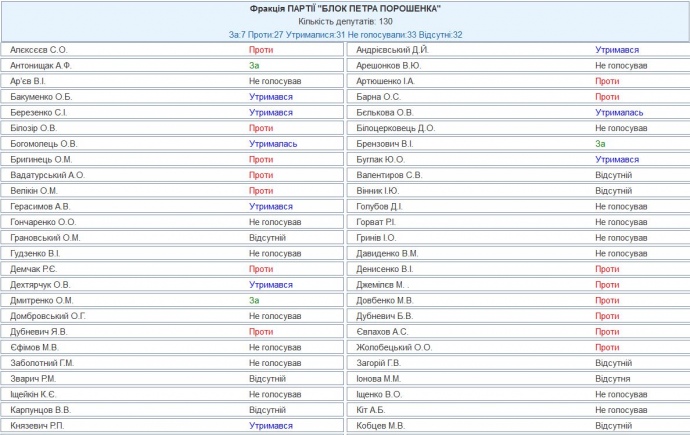This screenshot has height=435, width=690.
Task: Open deputy Алєксєєв С.О.
Action: (39, 49)
